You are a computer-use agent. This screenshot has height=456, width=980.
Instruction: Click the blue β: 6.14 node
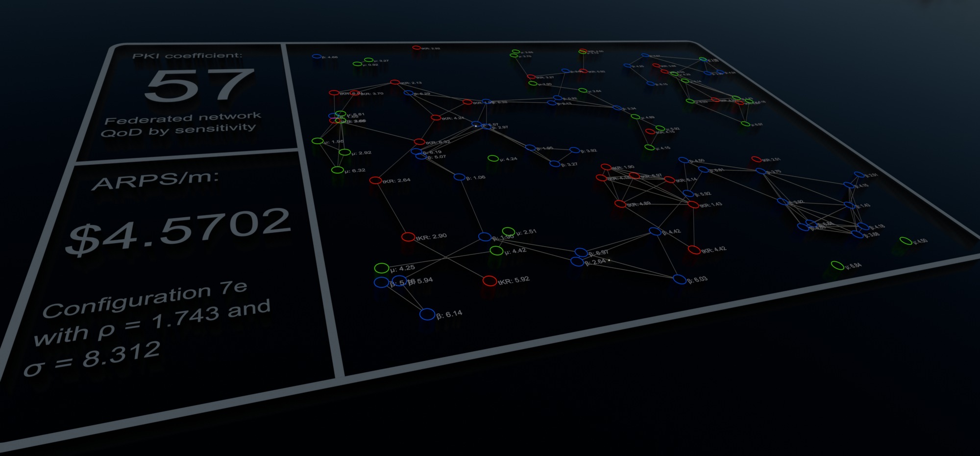(x=427, y=314)
